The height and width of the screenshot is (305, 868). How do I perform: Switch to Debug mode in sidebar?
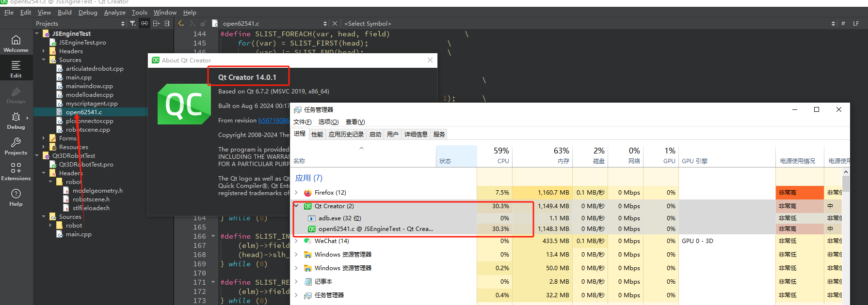[16, 121]
